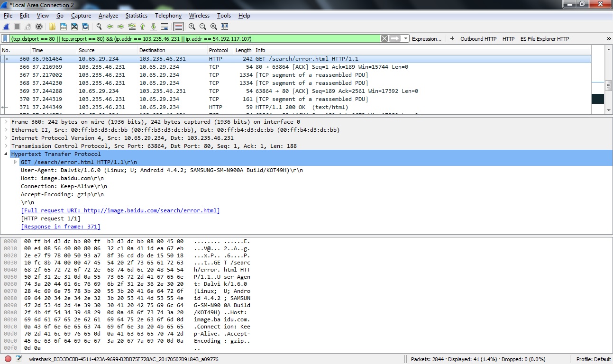Viewport: 613px width, 364px height.
Task: Clear the display filter with X icon
Action: coord(384,39)
